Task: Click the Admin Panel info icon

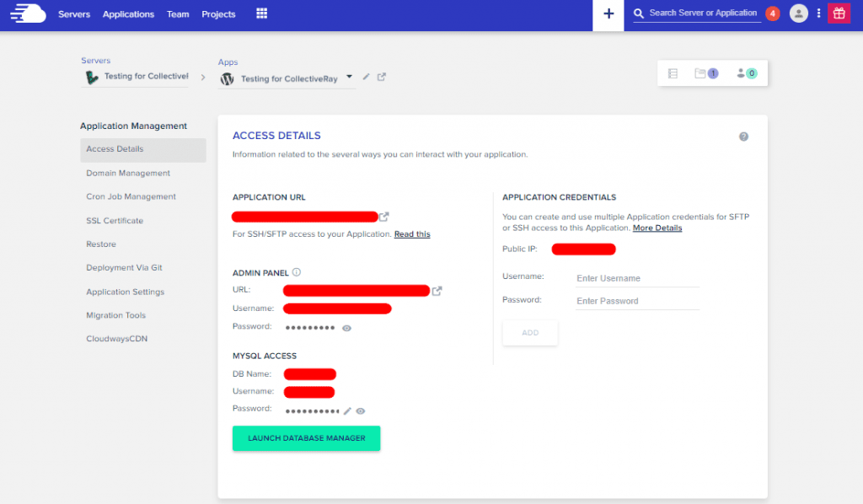Action: [296, 272]
